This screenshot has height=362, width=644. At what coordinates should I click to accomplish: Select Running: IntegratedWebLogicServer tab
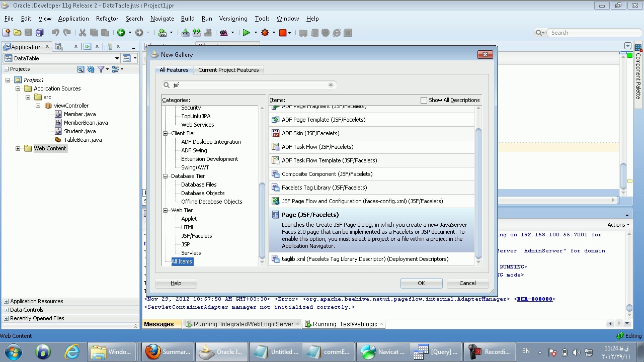243,324
